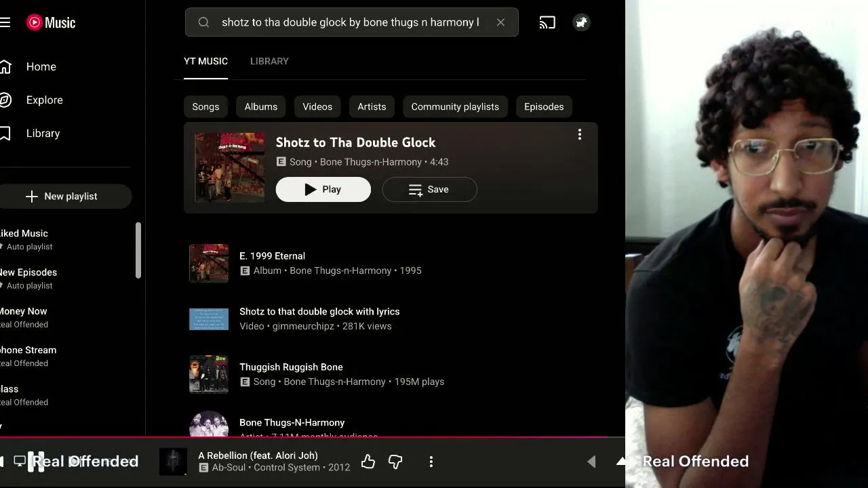Filter by Community playlists chip
Screen dimensions: 868x488
coord(455,106)
